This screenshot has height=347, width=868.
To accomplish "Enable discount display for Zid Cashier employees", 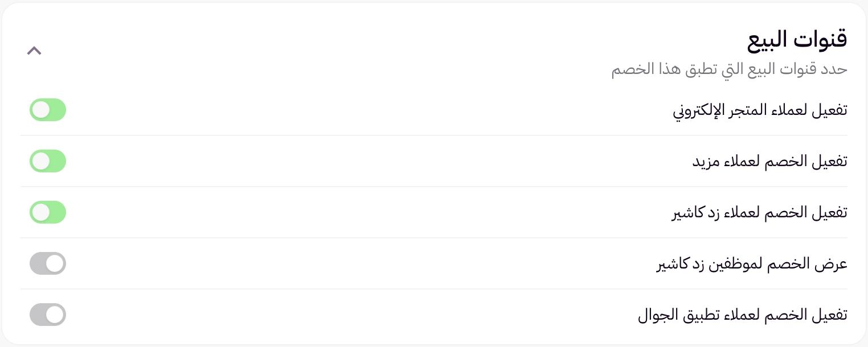I will [48, 263].
